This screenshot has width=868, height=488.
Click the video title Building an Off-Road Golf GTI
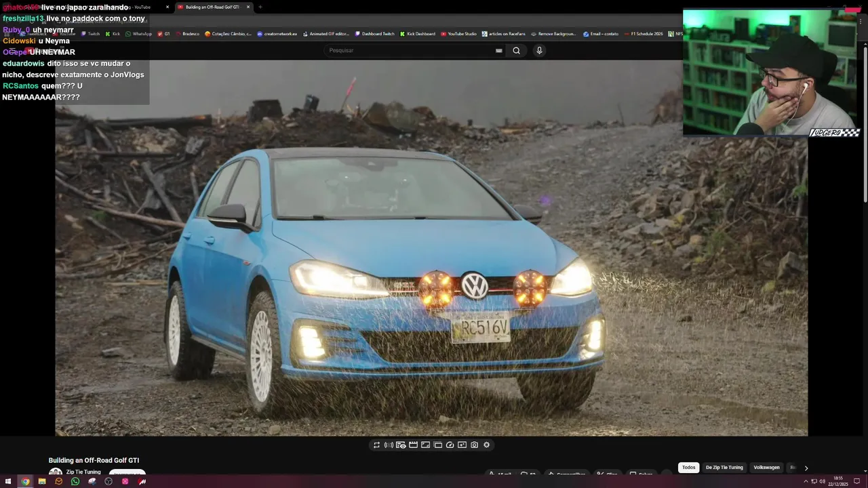pyautogui.click(x=94, y=460)
